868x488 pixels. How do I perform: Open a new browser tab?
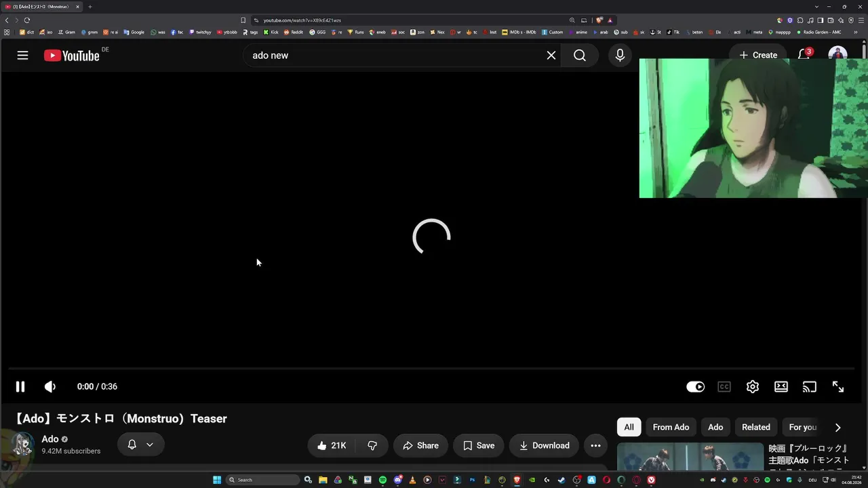click(x=90, y=7)
